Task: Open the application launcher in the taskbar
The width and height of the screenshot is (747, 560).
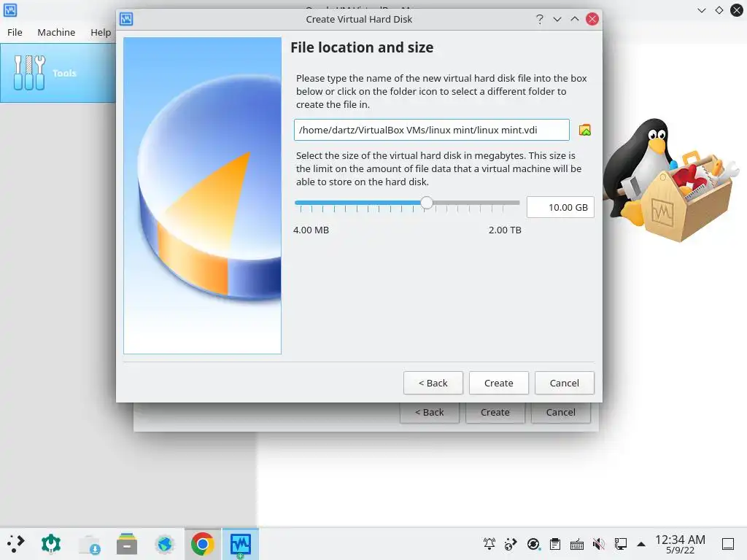Action: click(15, 544)
